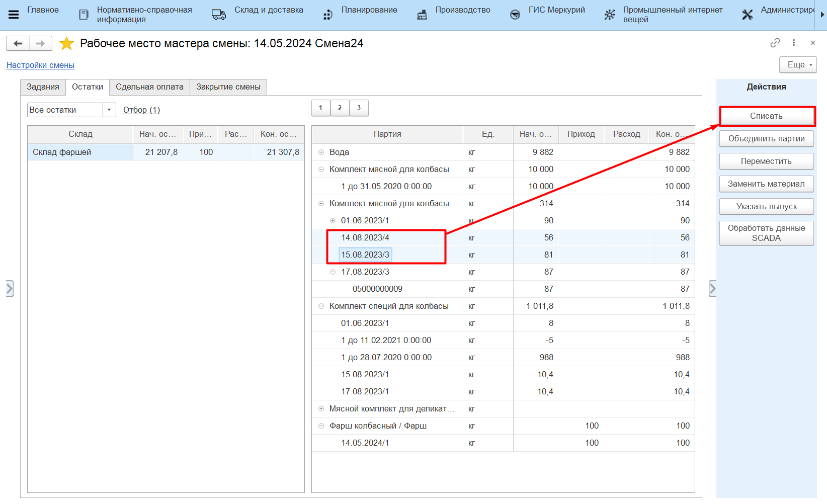Collapse the Фарш колбасный / Фарш group
This screenshot has height=504, width=827.
tap(321, 426)
